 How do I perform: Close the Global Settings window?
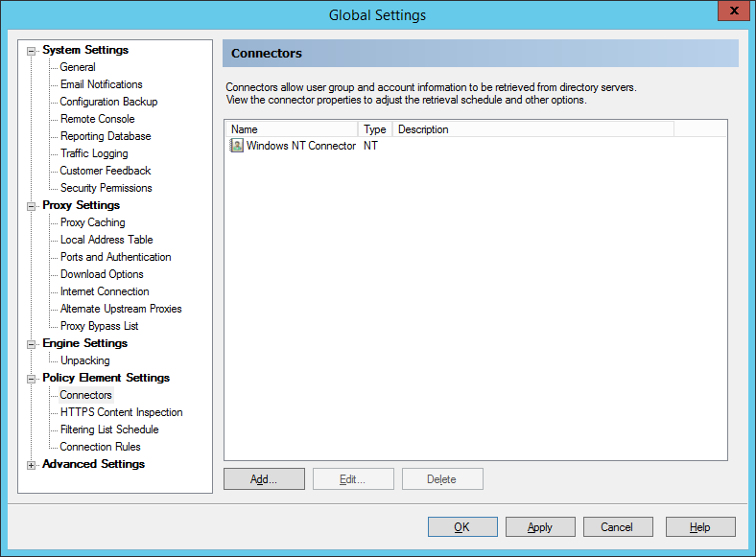734,11
